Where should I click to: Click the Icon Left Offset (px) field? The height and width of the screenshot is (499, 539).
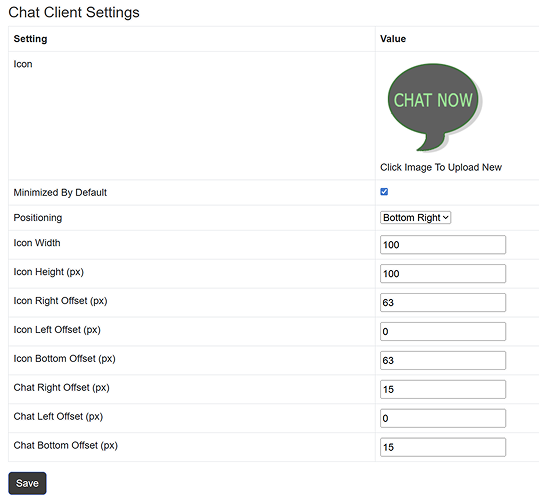[443, 331]
